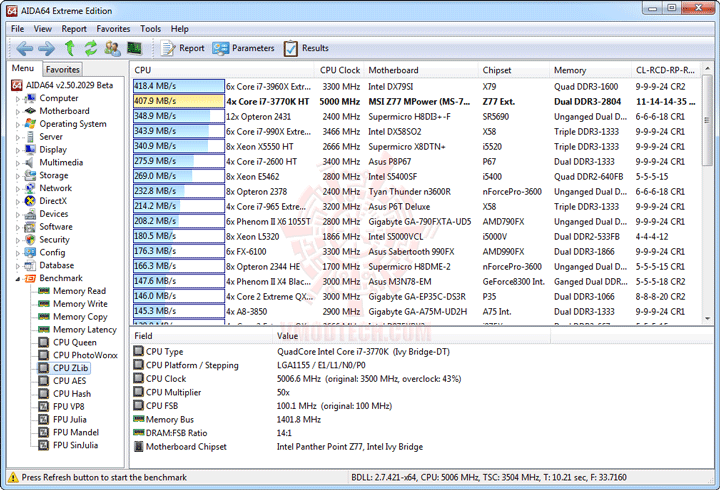Sort by the CPU Clock column header
The height and width of the screenshot is (490, 720).
point(340,70)
